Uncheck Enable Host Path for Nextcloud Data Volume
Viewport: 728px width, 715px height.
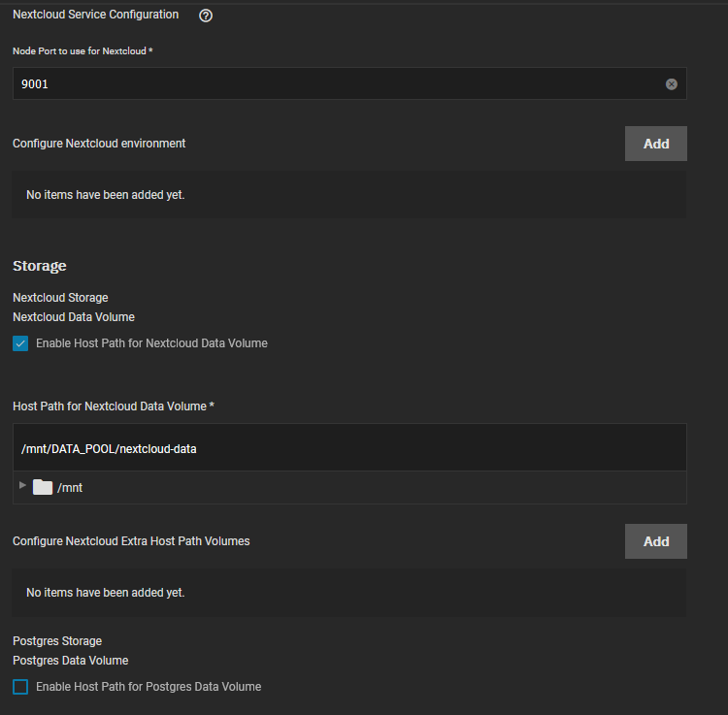tap(20, 343)
